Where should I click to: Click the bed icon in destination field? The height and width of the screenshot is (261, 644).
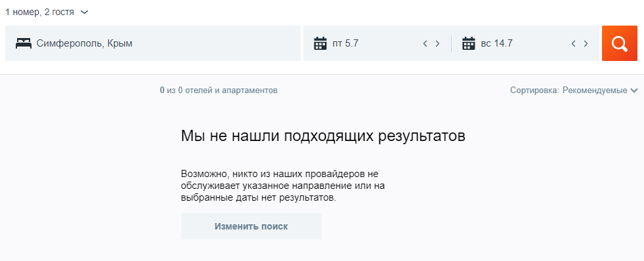coord(24,43)
